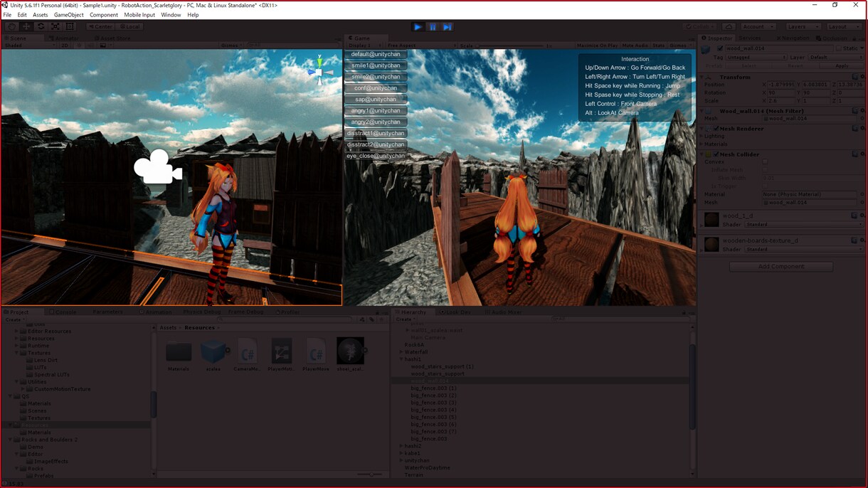
Task: Click Apply prefab button
Action: pos(841,66)
